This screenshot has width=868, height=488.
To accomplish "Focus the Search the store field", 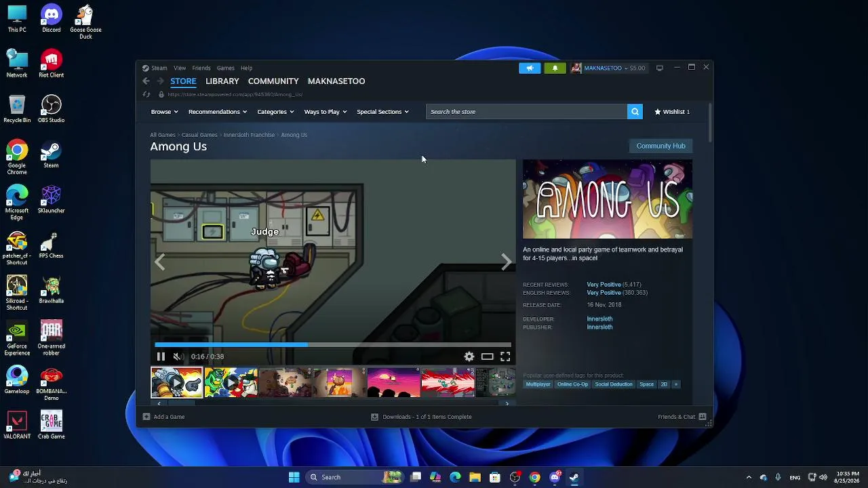I will click(526, 112).
